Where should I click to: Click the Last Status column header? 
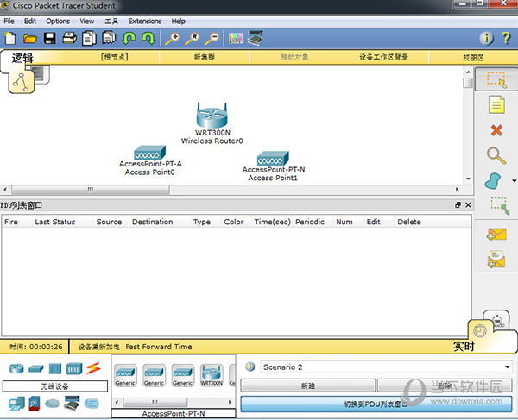(x=55, y=222)
